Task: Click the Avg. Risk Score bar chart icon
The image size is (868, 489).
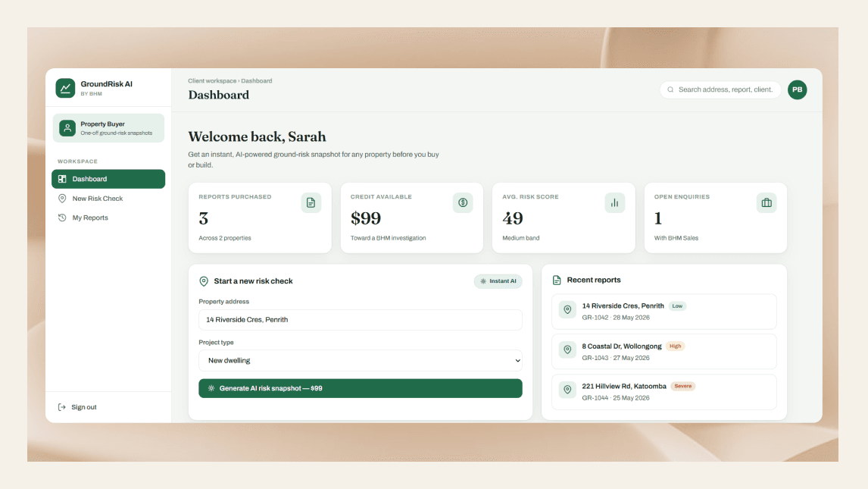Action: [x=614, y=202]
